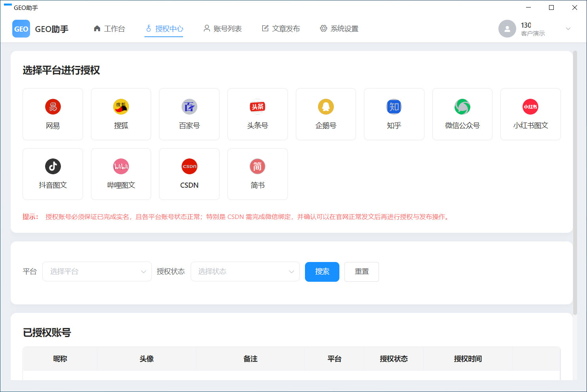Viewport: 587px width, 392px height.
Task: Click the 选择平台进行授权 heading
Action: (x=61, y=70)
